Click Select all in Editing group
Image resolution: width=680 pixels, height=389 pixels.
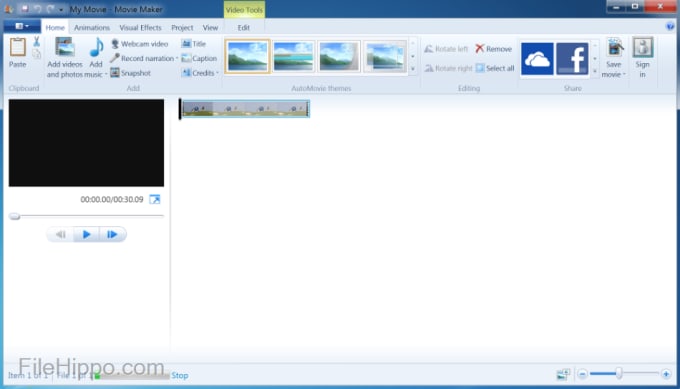click(495, 68)
